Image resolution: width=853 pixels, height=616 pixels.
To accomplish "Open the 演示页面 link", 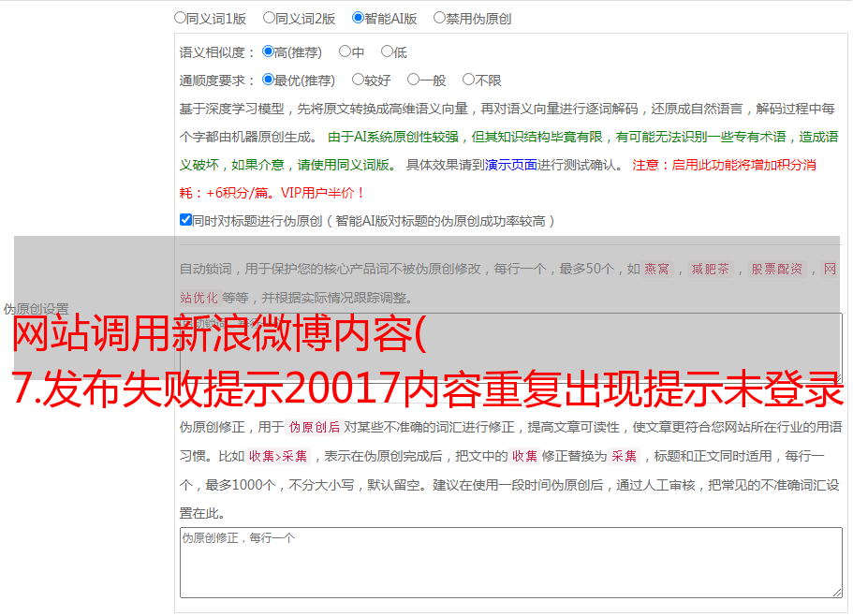I will click(510, 165).
